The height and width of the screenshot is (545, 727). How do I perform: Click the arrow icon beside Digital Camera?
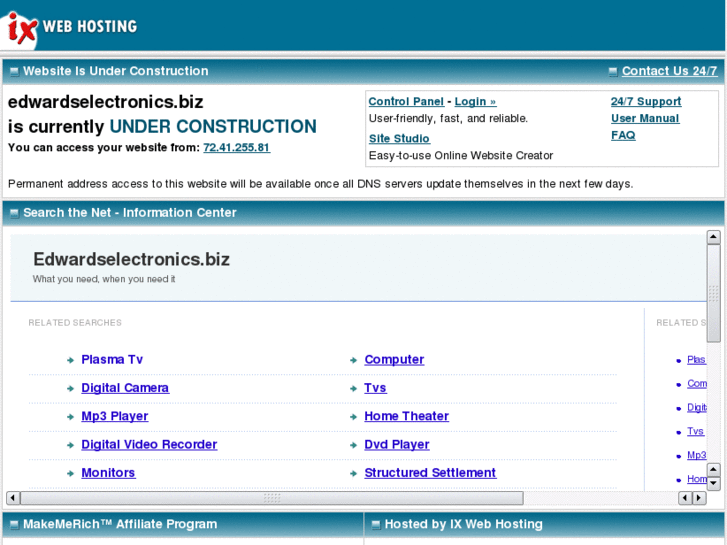click(x=70, y=389)
